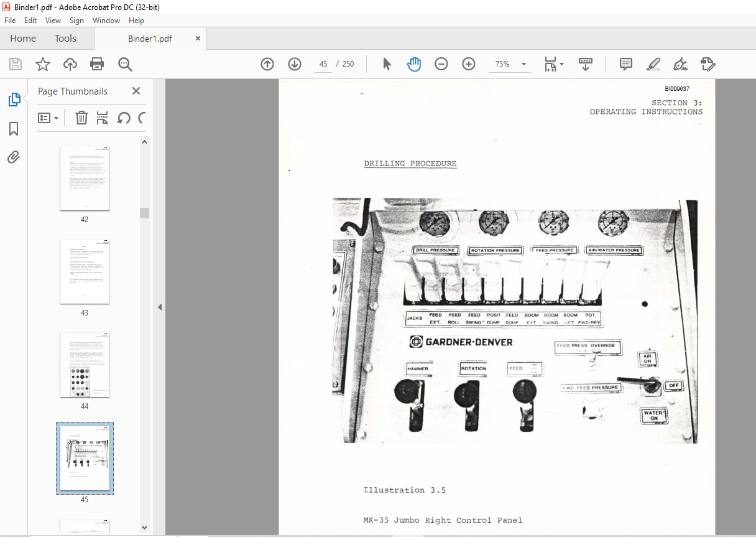Image resolution: width=756 pixels, height=537 pixels.
Task: Open the fit page options icon
Action: pos(553,64)
